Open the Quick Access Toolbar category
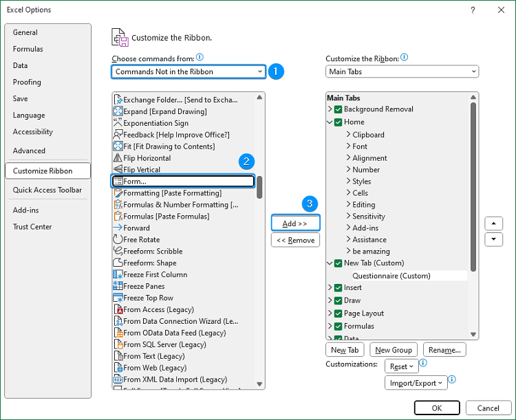This screenshot has height=420, width=516. coord(47,190)
